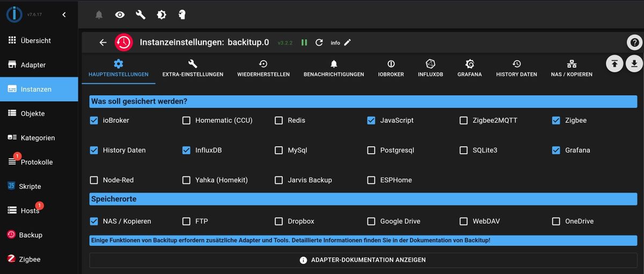Image resolution: width=644 pixels, height=274 pixels.
Task: Uncheck the InfluxDB backup checkbox
Action: point(186,151)
